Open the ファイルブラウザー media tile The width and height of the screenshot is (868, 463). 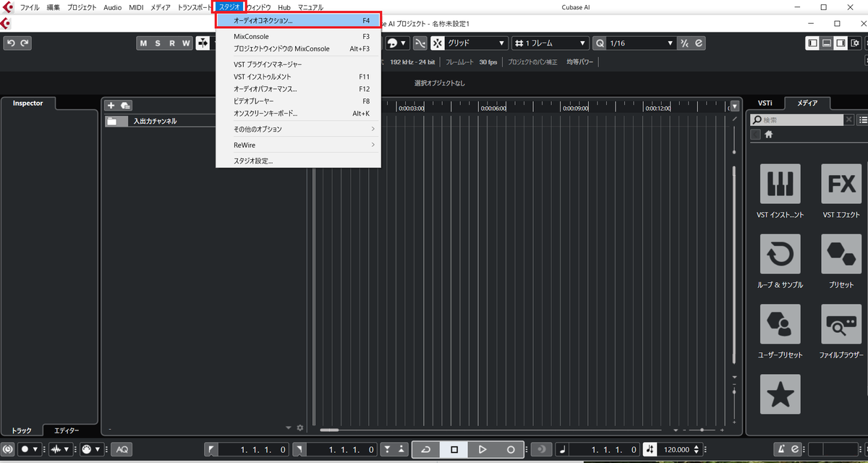click(x=841, y=324)
